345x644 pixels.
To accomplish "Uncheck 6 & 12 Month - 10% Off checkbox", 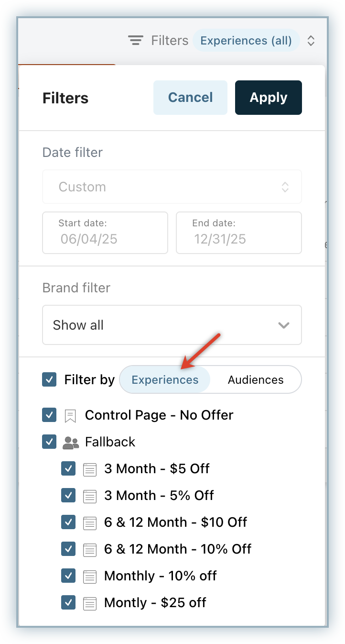I will point(68,549).
